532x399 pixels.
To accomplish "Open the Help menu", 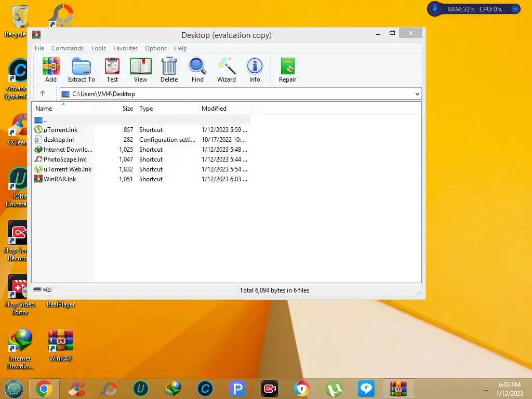I will (x=180, y=48).
